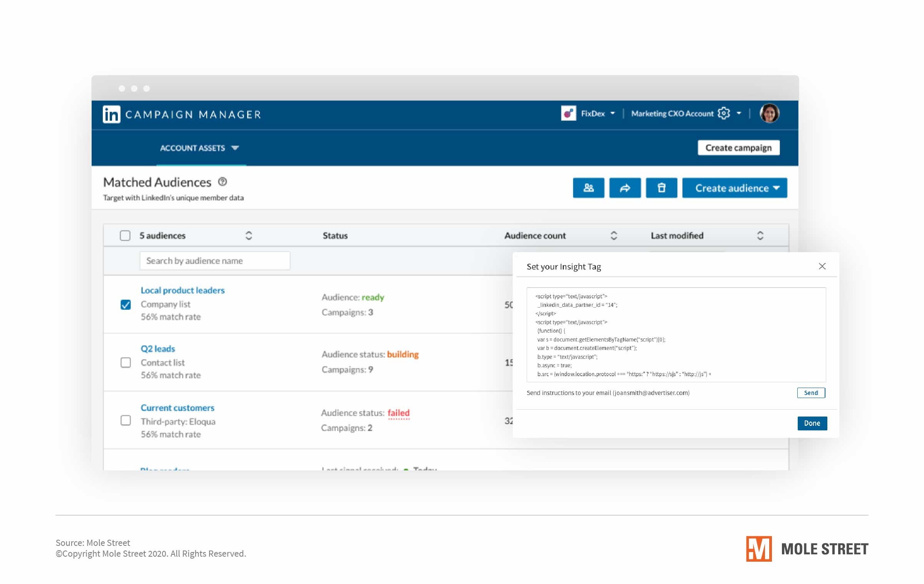Click the share arrow icon button
This screenshot has height=584, width=924.
[625, 188]
